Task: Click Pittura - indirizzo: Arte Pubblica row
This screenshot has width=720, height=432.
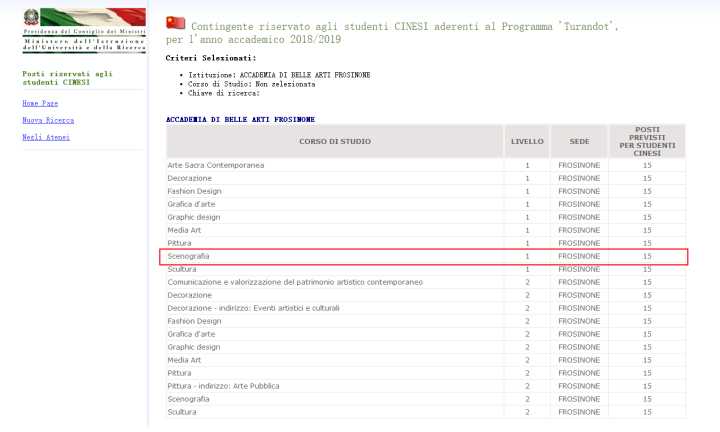Action: tap(223, 386)
